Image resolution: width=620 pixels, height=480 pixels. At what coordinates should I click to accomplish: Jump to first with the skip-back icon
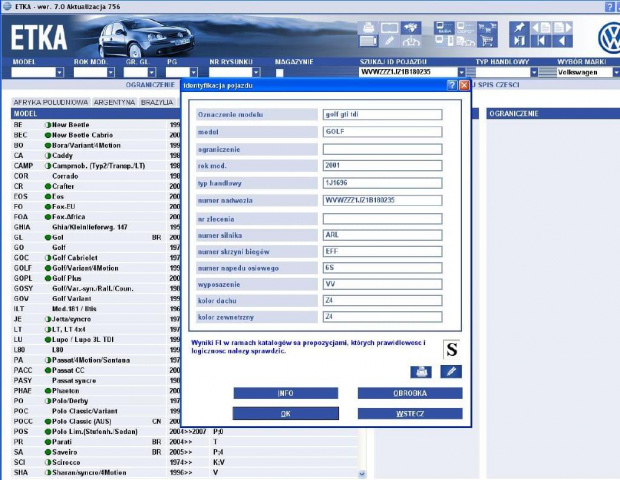pyautogui.click(x=541, y=41)
